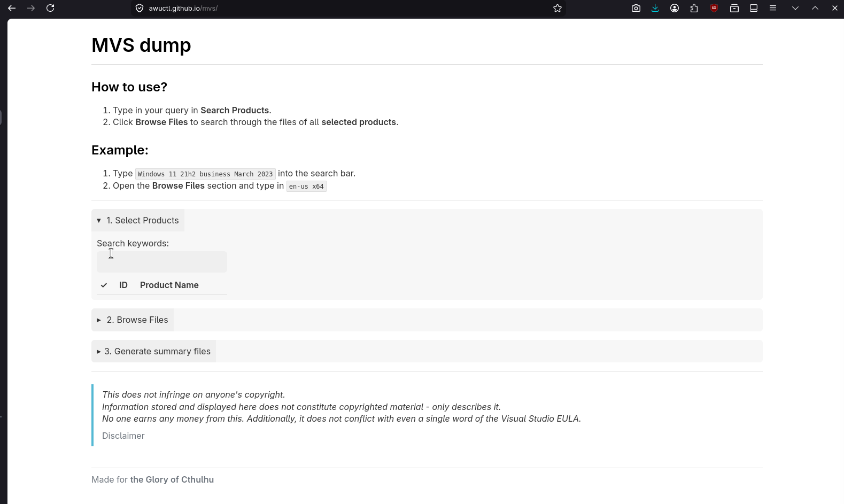Image resolution: width=844 pixels, height=504 pixels.
Task: Collapse the 1. Select Products section
Action: pos(138,220)
